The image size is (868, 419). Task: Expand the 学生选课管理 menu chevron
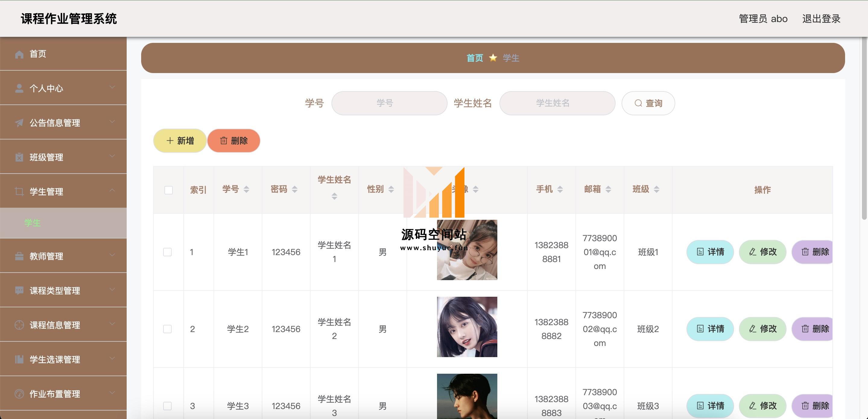tap(112, 359)
